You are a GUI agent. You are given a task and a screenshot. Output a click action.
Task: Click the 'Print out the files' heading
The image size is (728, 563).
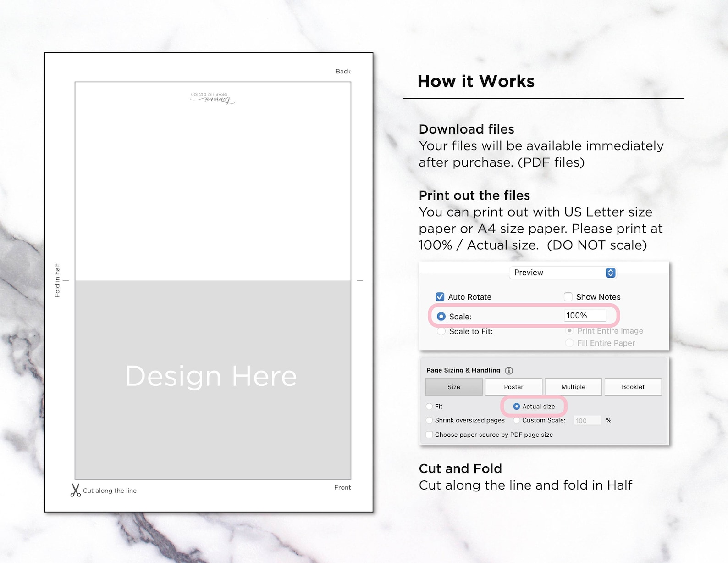pyautogui.click(x=474, y=195)
